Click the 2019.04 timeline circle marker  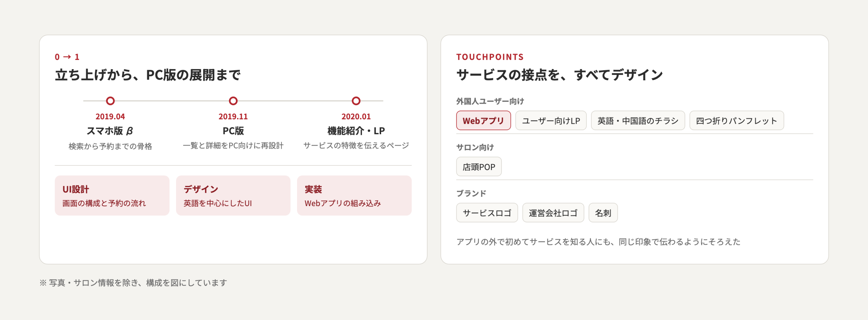[110, 101]
